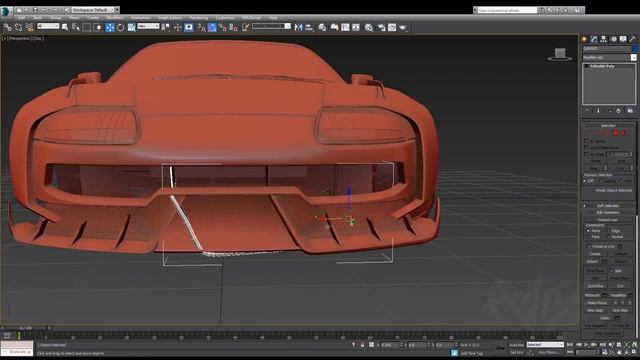The image size is (640, 360).
Task: Expand the Soft Selection rollout
Action: [608, 206]
